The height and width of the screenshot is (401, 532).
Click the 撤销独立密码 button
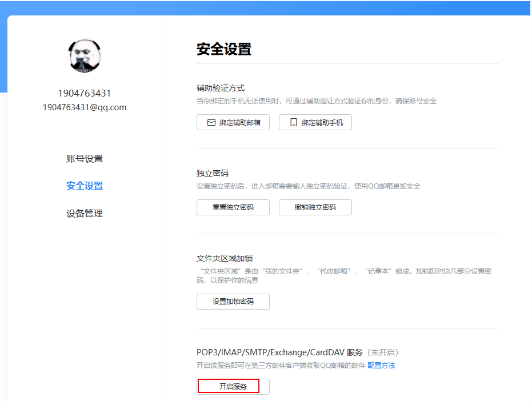pyautogui.click(x=315, y=207)
